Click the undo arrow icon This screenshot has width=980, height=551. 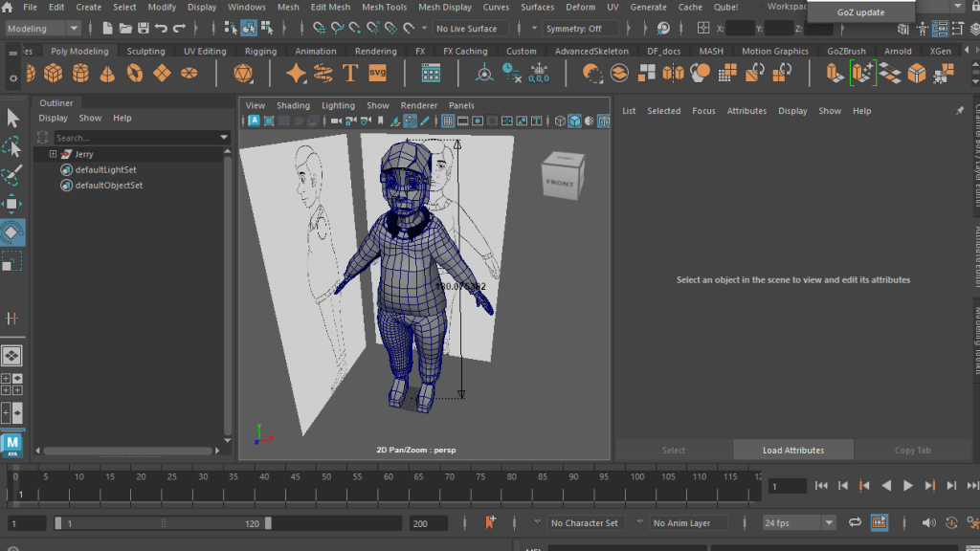[x=161, y=29]
